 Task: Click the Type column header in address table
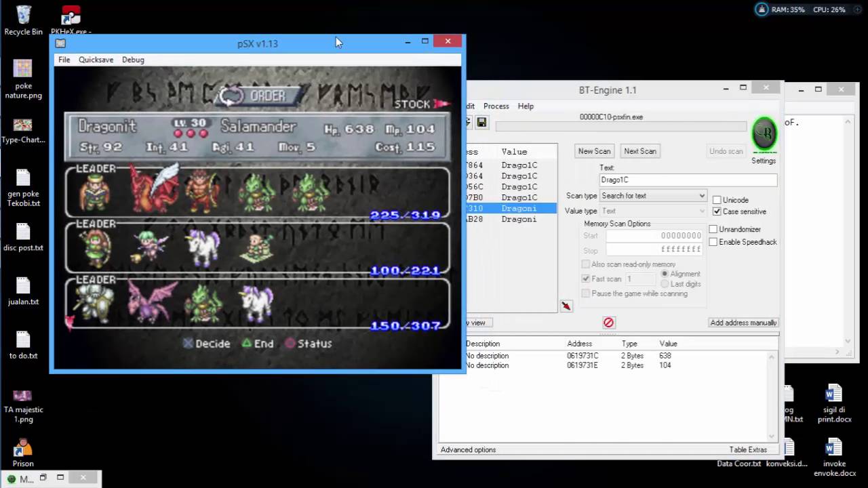(629, 344)
